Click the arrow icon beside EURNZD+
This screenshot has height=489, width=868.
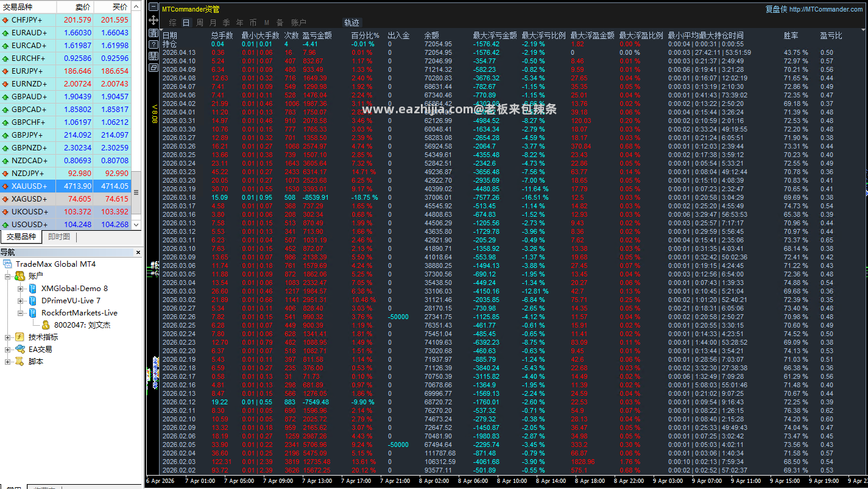[5, 84]
